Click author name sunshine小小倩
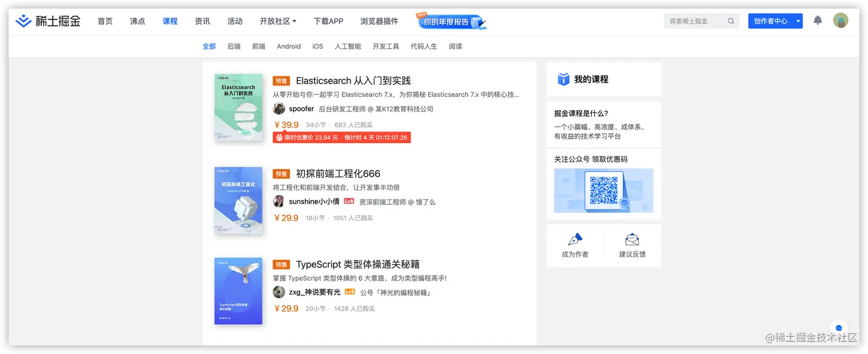868x354 pixels. (x=314, y=201)
